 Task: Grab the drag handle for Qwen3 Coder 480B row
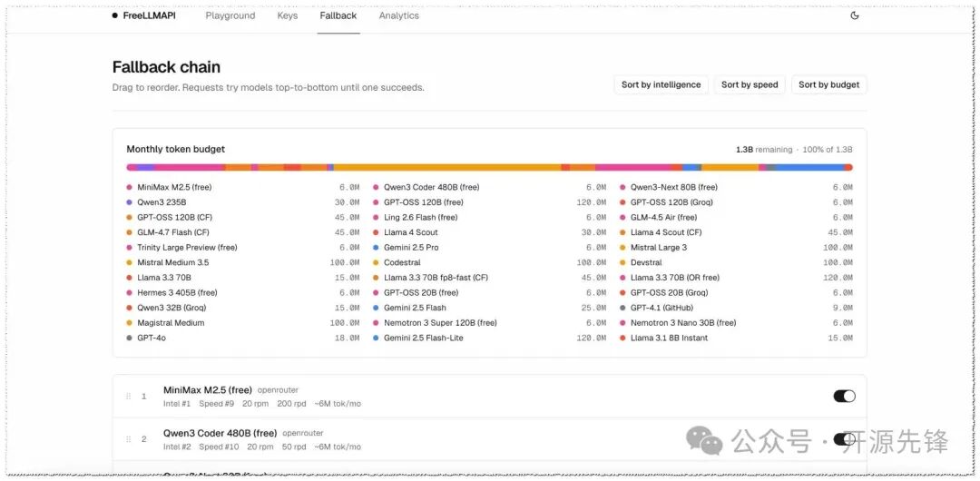pyautogui.click(x=128, y=439)
